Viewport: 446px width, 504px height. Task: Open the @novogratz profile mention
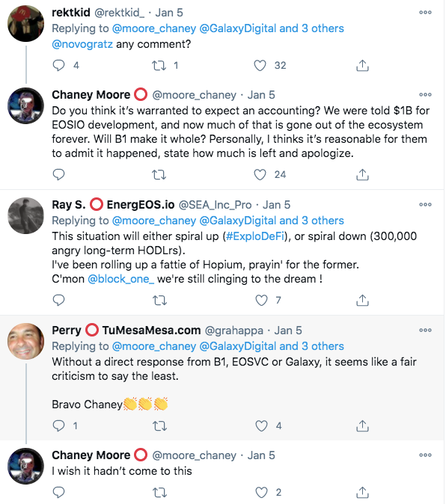tap(82, 44)
